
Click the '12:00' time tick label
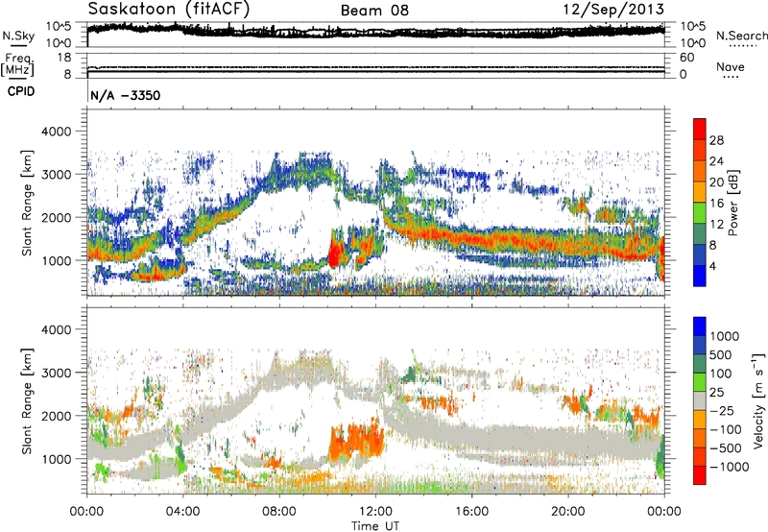375,512
